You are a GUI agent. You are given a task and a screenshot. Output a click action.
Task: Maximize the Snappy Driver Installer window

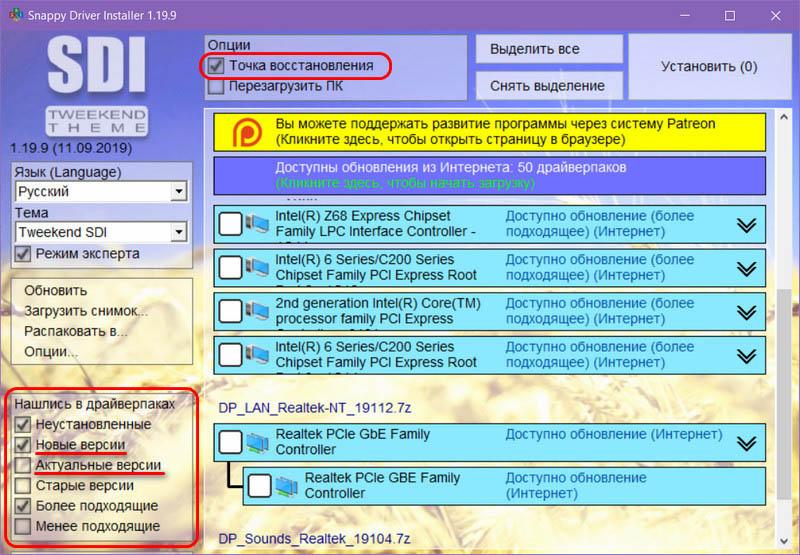click(x=730, y=16)
